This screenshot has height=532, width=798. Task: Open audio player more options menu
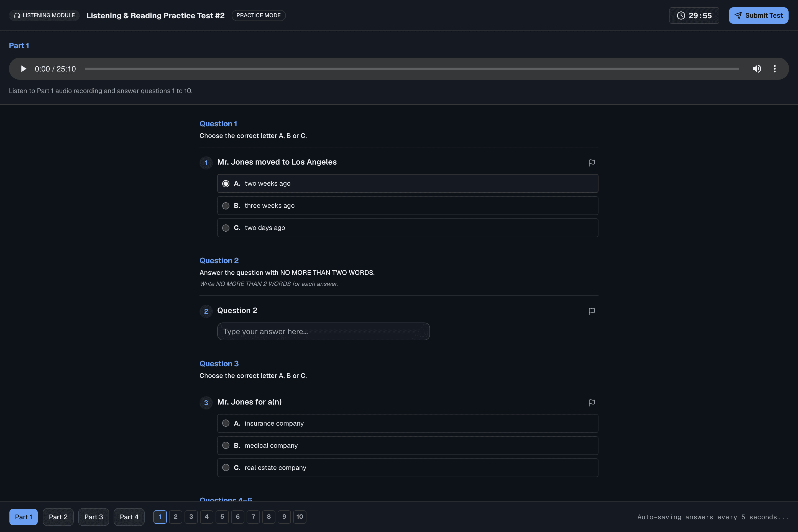tap(775, 69)
